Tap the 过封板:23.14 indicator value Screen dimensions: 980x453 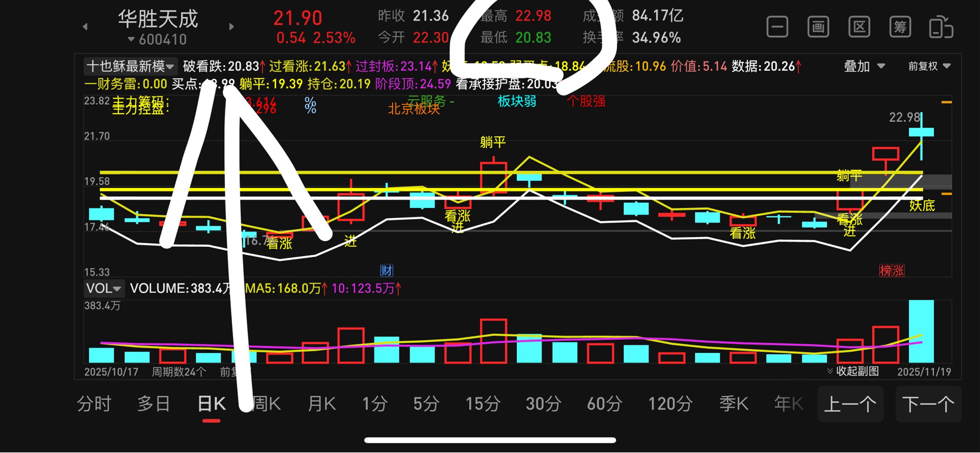(397, 66)
